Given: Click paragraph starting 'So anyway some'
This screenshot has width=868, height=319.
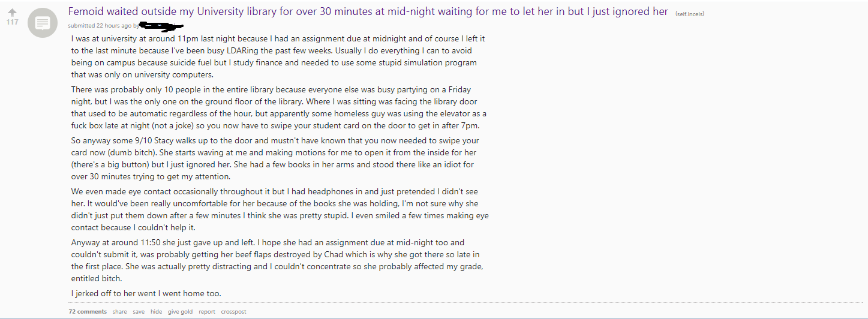Looking at the screenshot, I should point(276,158).
